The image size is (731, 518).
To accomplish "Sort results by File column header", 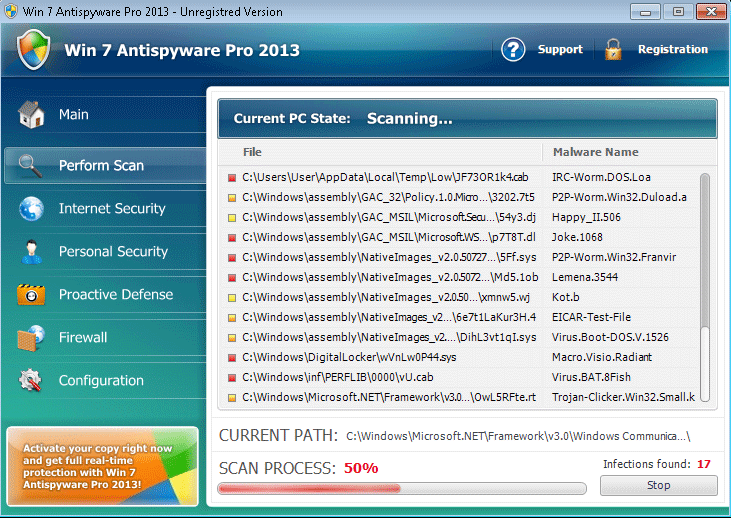I will tap(252, 152).
